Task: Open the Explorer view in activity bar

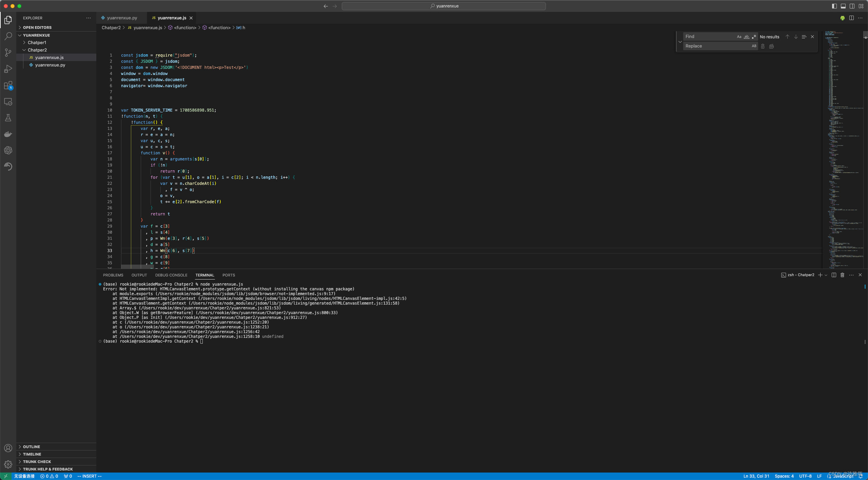Action: point(8,20)
